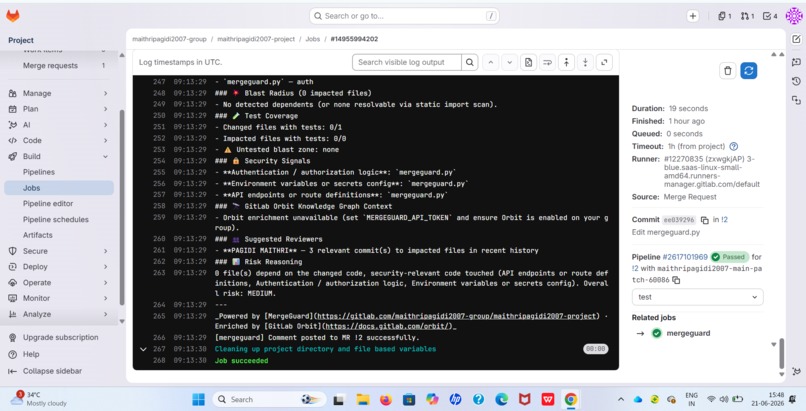This screenshot has width=806, height=411.
Task: Open the test stage dropdown
Action: 698,297
